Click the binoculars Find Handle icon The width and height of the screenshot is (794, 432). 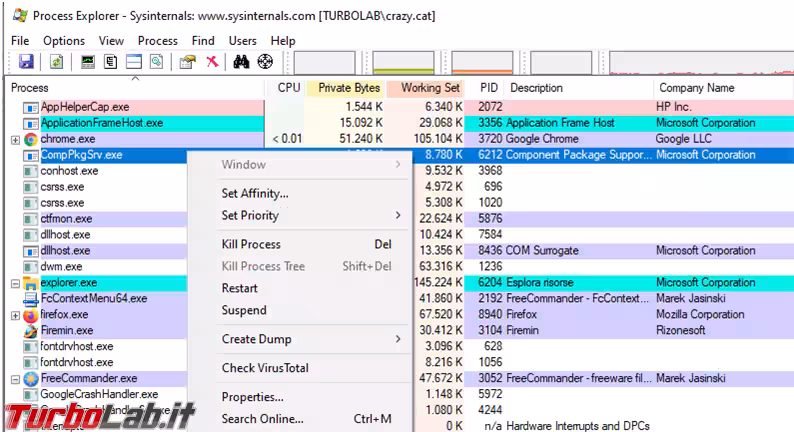[x=241, y=62]
